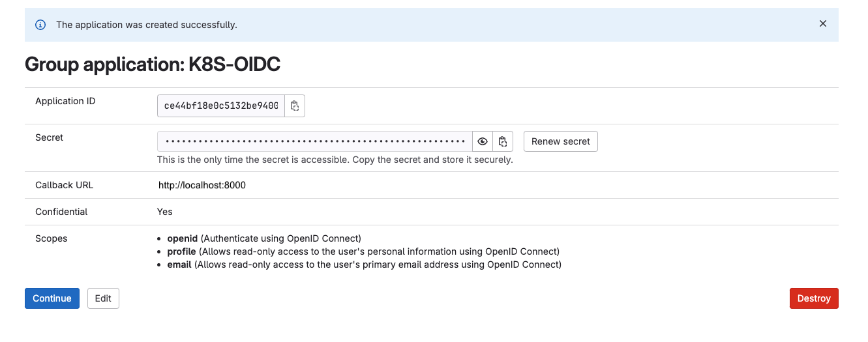Reveal the secret with the eye icon
The image size is (868, 342).
(483, 141)
